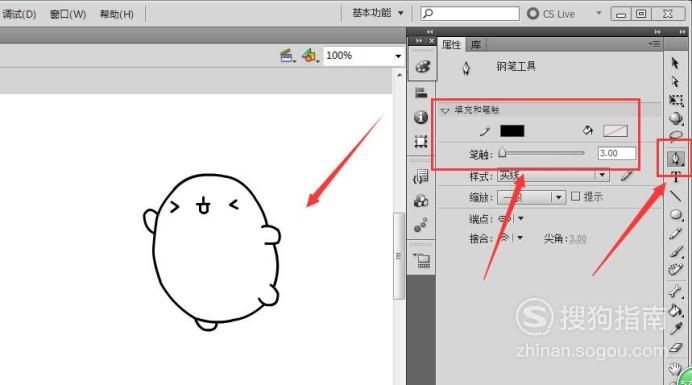Open the 基本功能 workspace dropdown

pos(378,13)
